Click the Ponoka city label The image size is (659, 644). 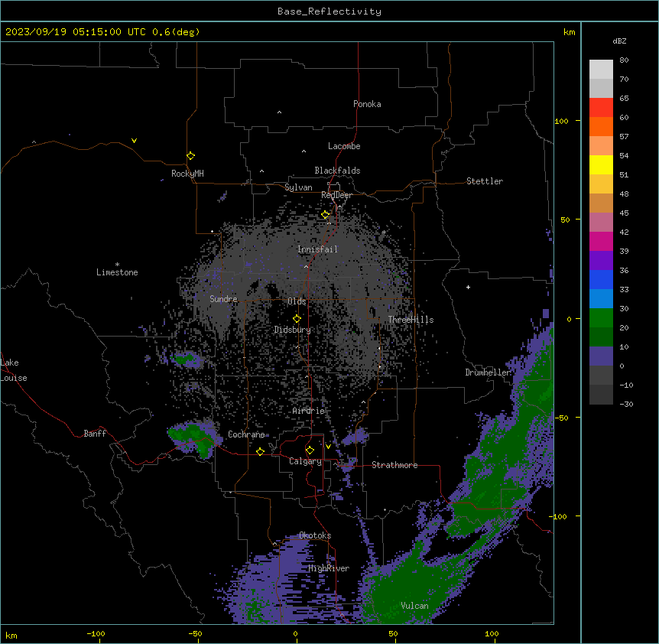367,104
